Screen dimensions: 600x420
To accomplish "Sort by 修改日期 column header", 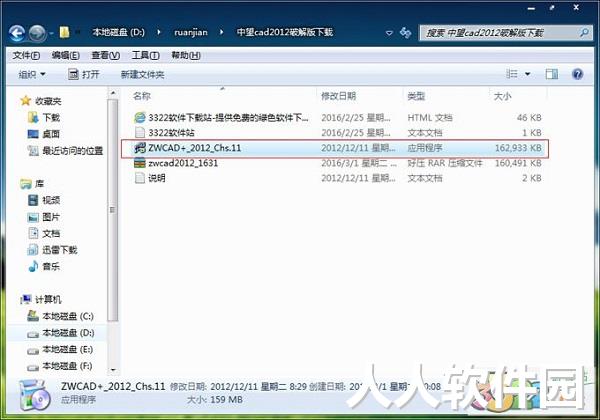I will [338, 96].
